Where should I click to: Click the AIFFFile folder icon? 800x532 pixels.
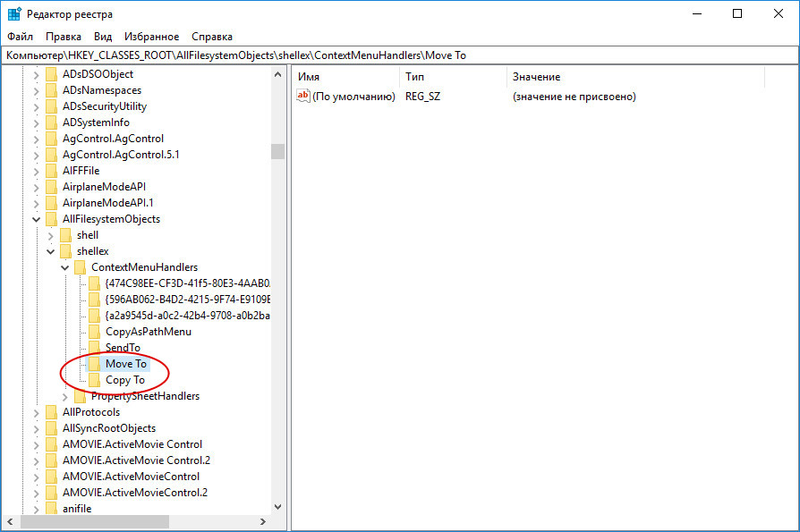[52, 171]
